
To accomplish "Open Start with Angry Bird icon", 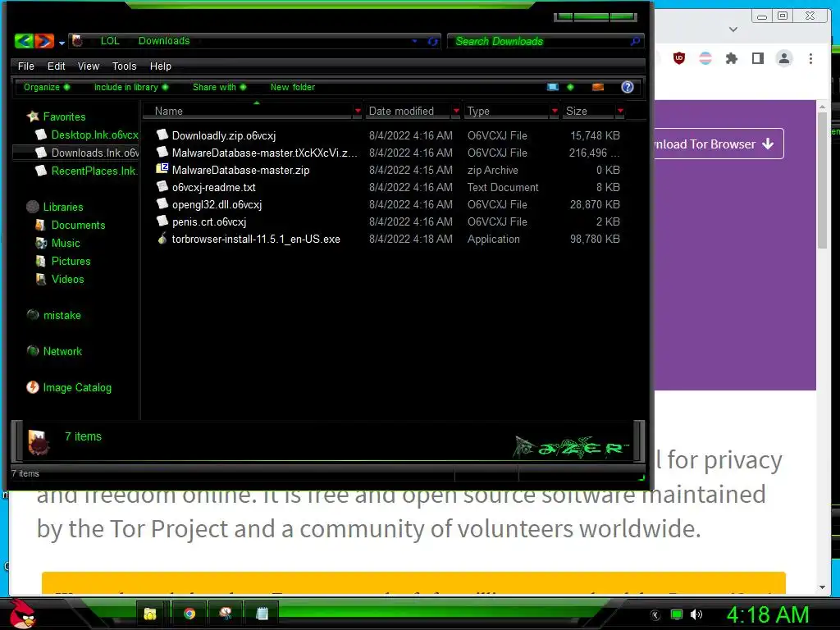I will click(x=22, y=614).
